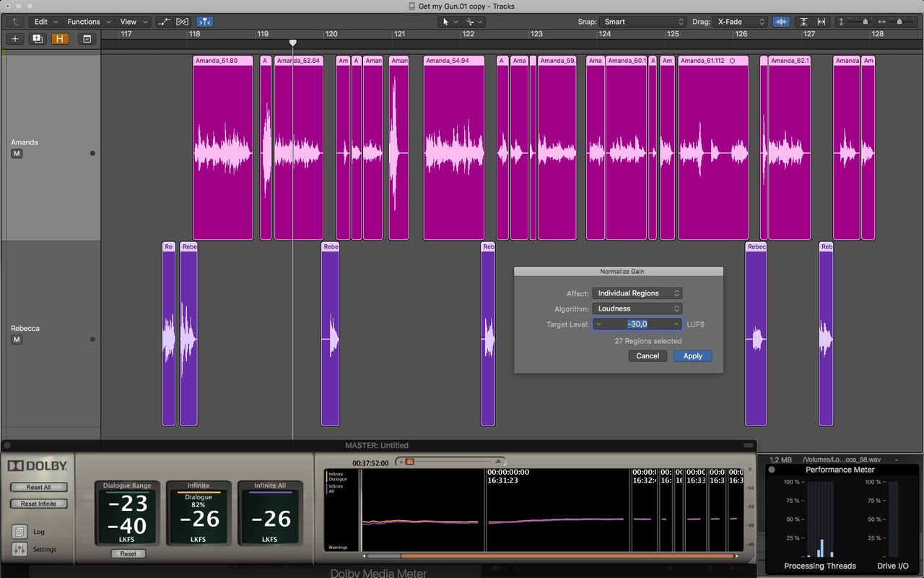Mute the Amanda track
Image resolution: width=924 pixels, height=578 pixels.
point(16,154)
